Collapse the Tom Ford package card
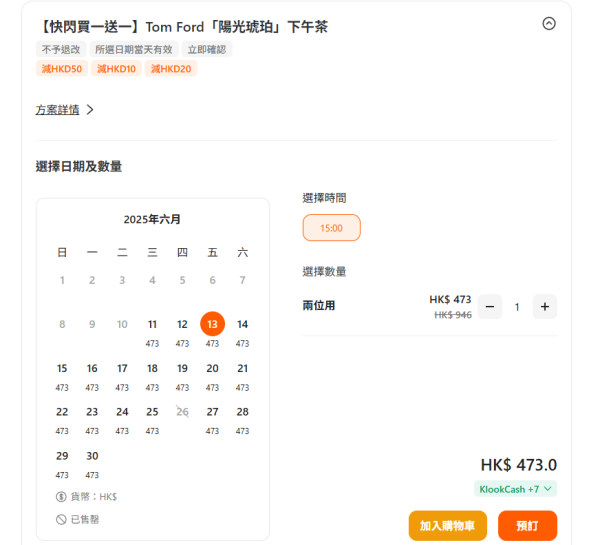The height and width of the screenshot is (545, 600). pos(549,24)
